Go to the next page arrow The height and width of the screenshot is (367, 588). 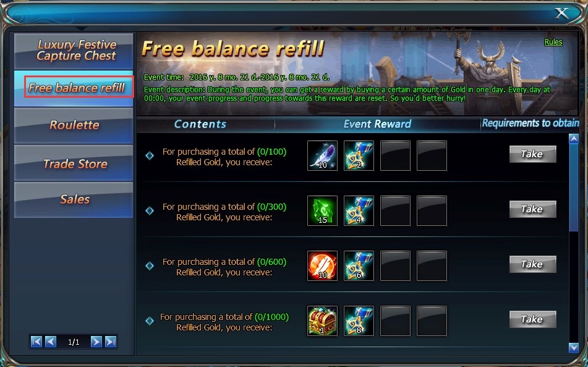point(96,342)
